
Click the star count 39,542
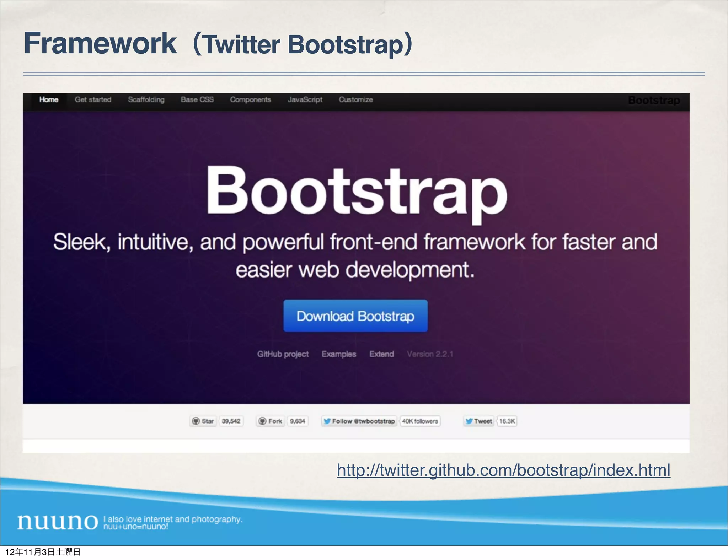pos(231,421)
